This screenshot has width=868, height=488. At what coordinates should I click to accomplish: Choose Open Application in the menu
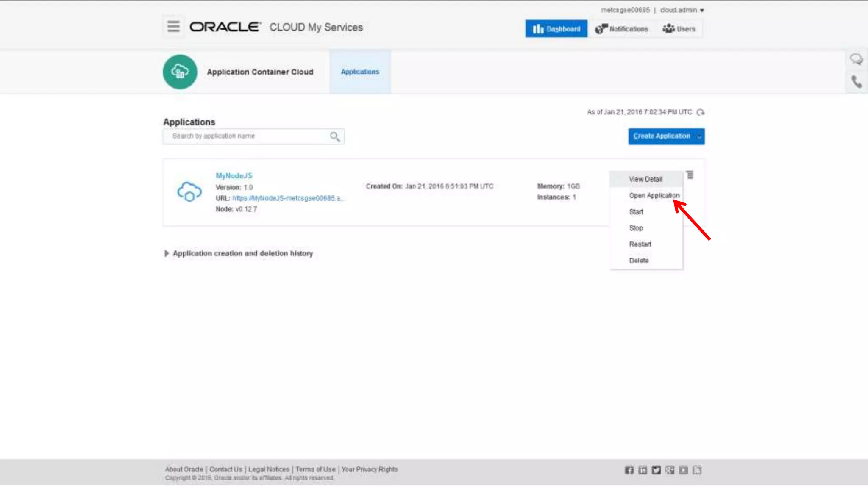[x=646, y=195]
